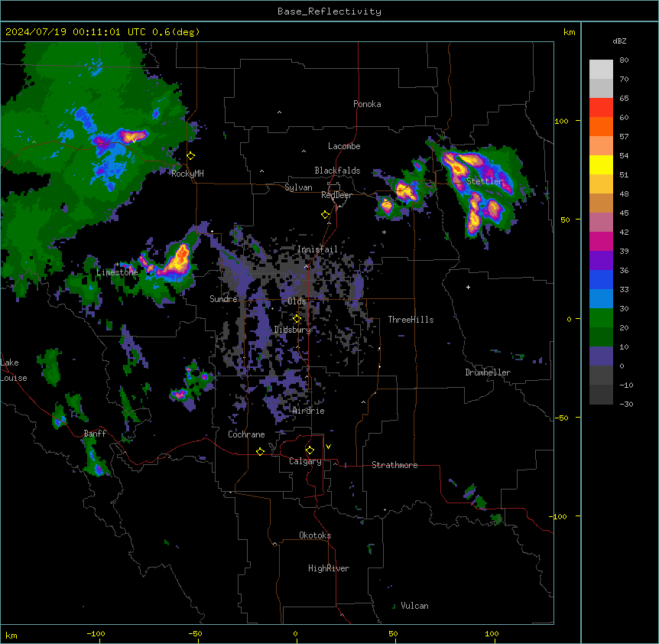Click the Stettler city label
659x644 pixels.
(485, 181)
